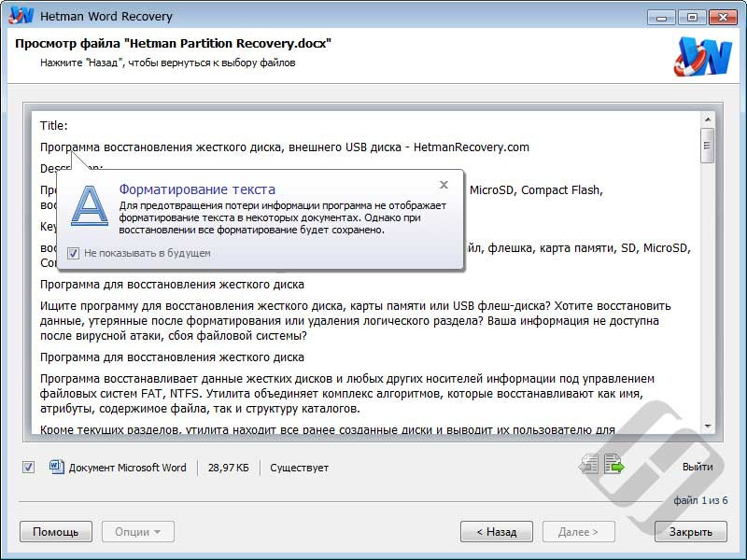Click the header 'Просмотр файла "Hetman Partition Recovery.docx"'
Image resolution: width=747 pixels, height=560 pixels.
point(173,43)
